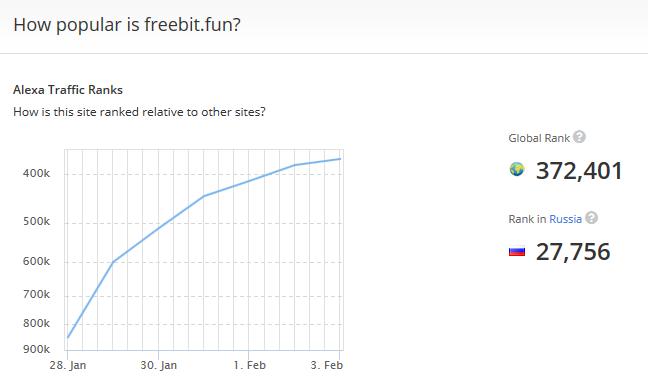
Task: Click the 30. Jan label on chart axis
Action: 159,365
